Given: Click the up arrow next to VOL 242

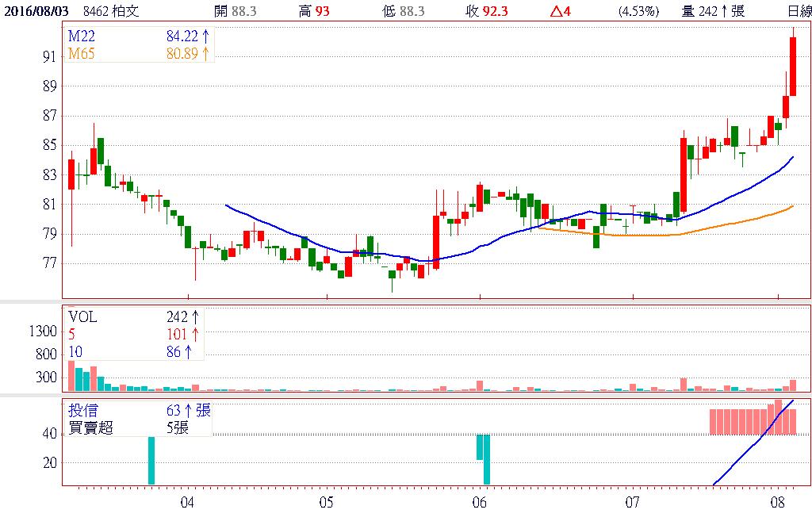Looking at the screenshot, I should coord(195,317).
